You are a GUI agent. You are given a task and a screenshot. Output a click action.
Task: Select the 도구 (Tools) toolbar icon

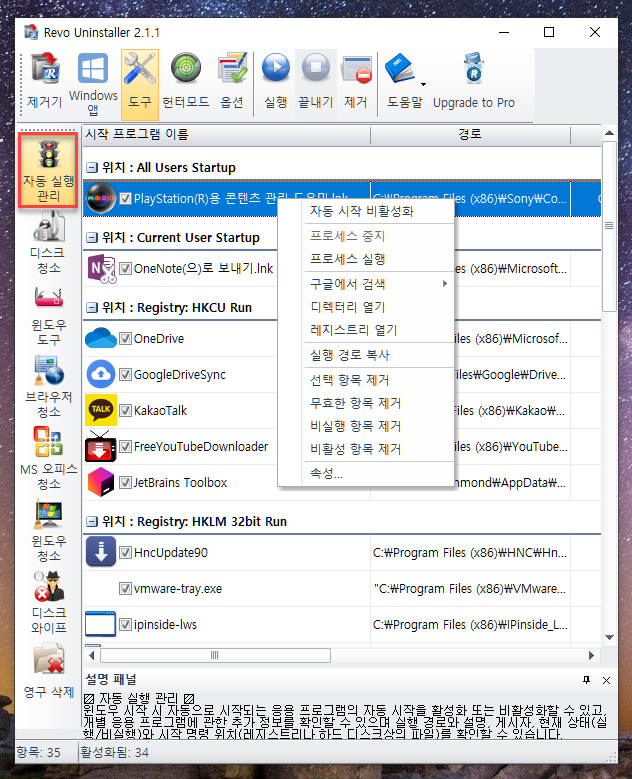tap(140, 83)
